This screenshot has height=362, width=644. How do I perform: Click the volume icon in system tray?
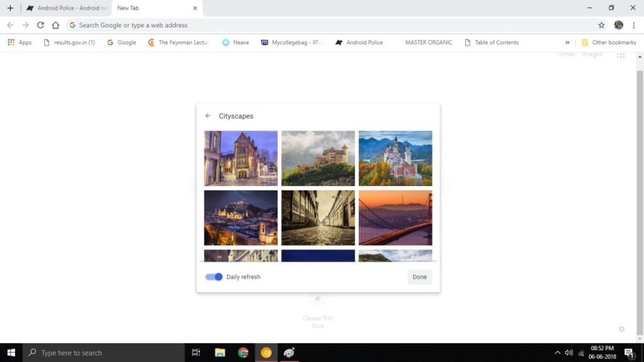point(569,353)
